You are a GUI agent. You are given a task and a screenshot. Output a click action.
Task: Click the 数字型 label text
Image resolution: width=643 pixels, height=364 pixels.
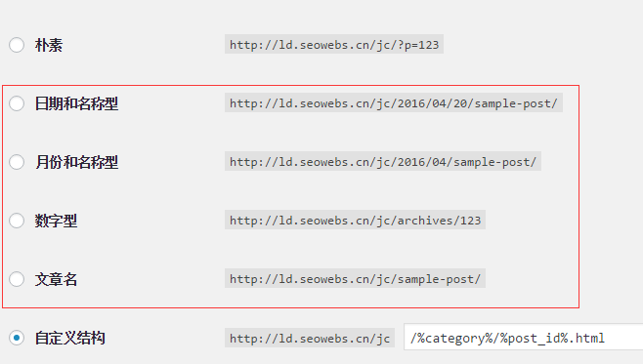pos(56,221)
